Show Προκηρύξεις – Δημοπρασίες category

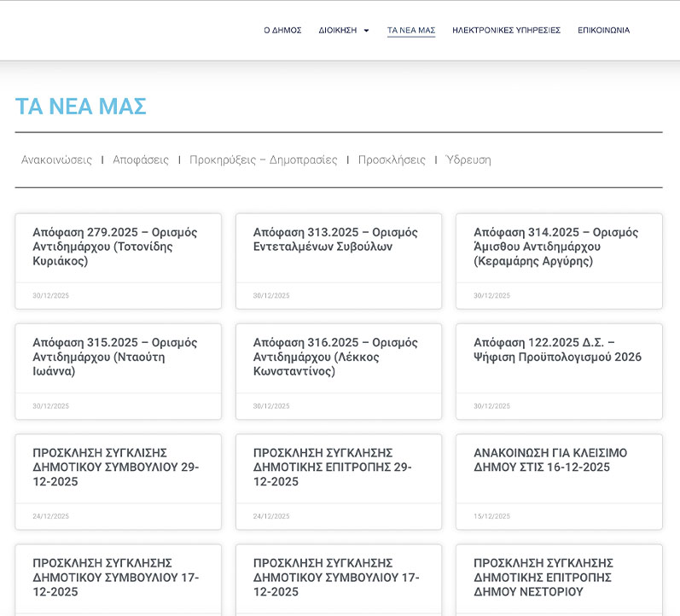[263, 160]
